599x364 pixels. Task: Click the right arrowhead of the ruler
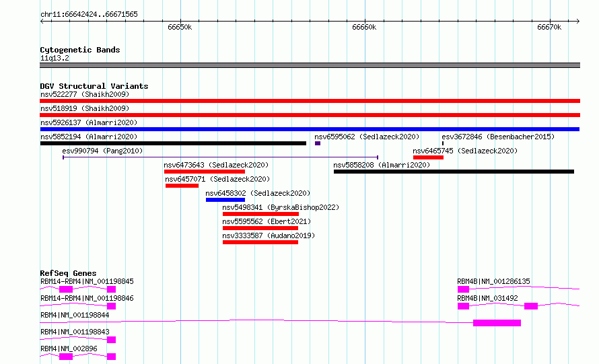(x=578, y=22)
